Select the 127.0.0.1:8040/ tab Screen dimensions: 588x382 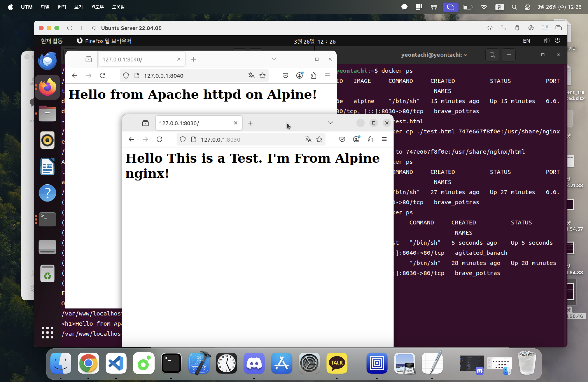coord(142,59)
